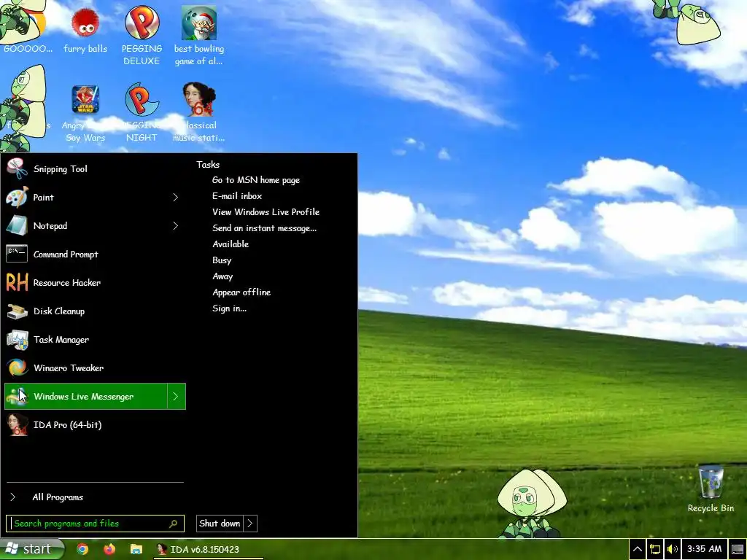The width and height of the screenshot is (747, 560).
Task: Choose Send an instant message
Action: (x=264, y=228)
